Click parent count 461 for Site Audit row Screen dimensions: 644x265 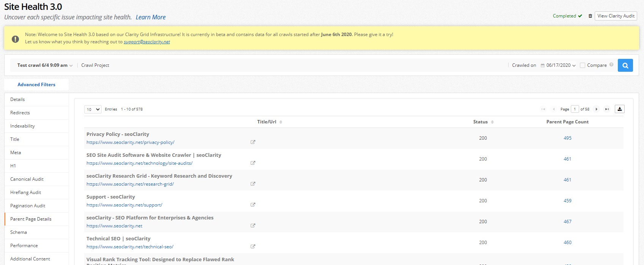click(567, 159)
